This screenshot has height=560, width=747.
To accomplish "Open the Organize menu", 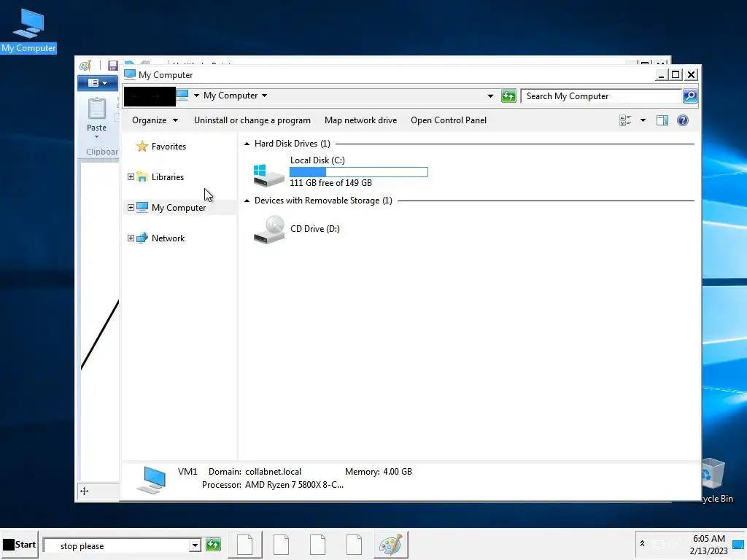I will (x=155, y=120).
